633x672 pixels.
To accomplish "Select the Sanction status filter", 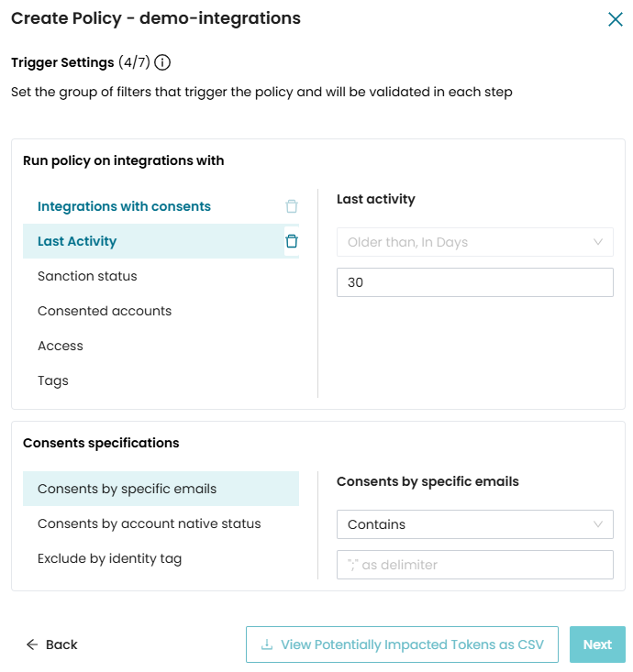I will coord(87,276).
